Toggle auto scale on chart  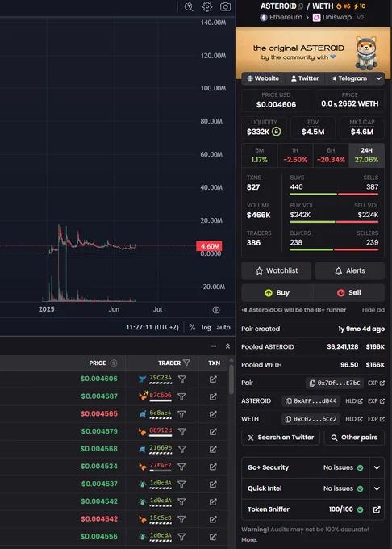(223, 327)
